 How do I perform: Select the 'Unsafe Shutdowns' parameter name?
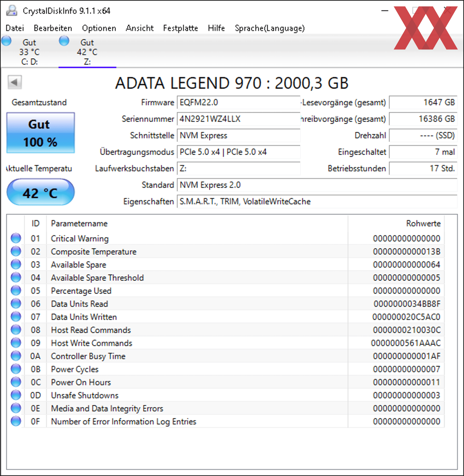85,395
